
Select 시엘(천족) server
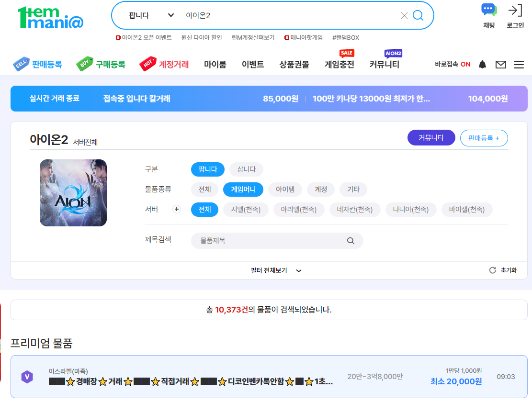tap(246, 210)
